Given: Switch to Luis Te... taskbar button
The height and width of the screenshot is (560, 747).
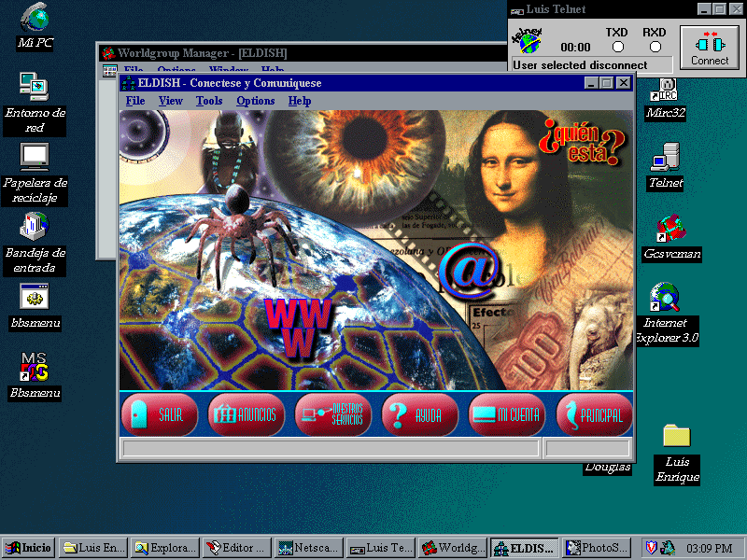Looking at the screenshot, I should coord(381,548).
